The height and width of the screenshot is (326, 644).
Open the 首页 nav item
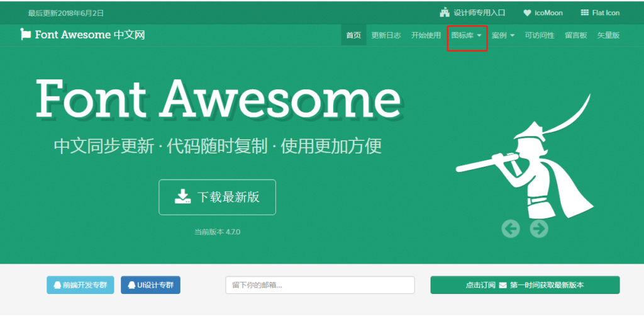(x=353, y=35)
